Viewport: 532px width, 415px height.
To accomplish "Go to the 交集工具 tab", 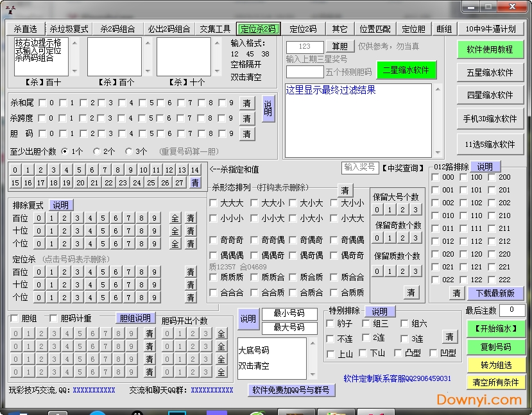I will (x=215, y=29).
